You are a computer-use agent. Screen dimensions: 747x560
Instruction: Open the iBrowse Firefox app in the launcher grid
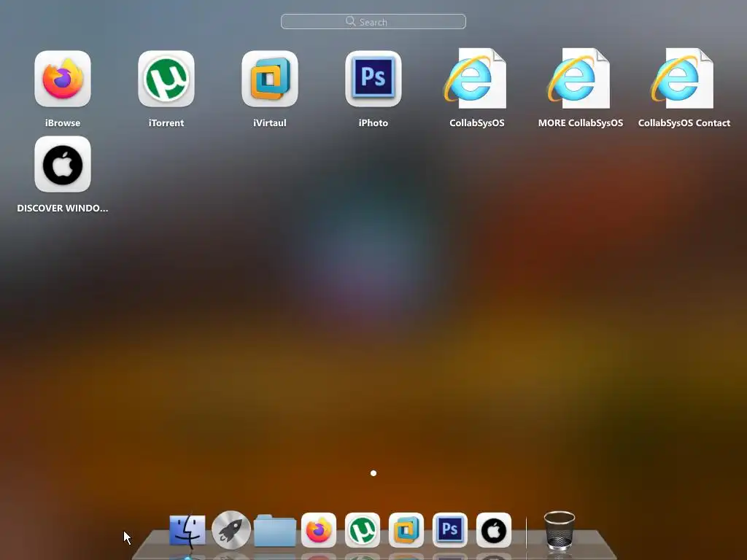[x=63, y=79]
